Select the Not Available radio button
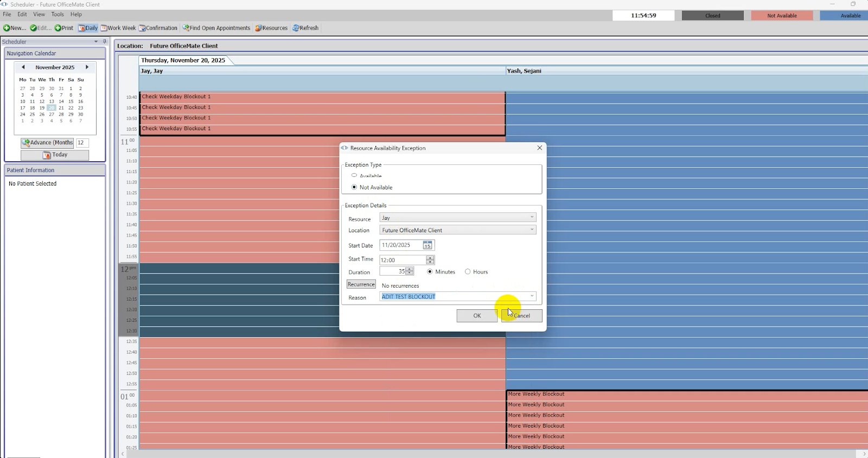 (354, 187)
